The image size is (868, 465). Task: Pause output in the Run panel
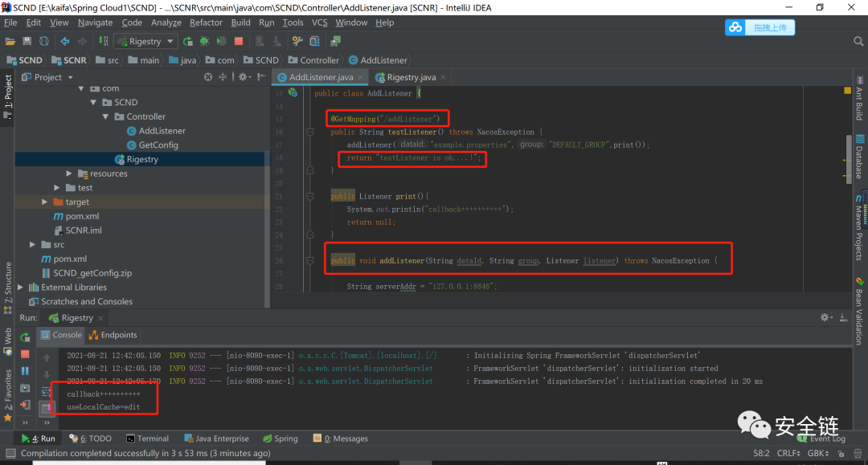pos(25,371)
